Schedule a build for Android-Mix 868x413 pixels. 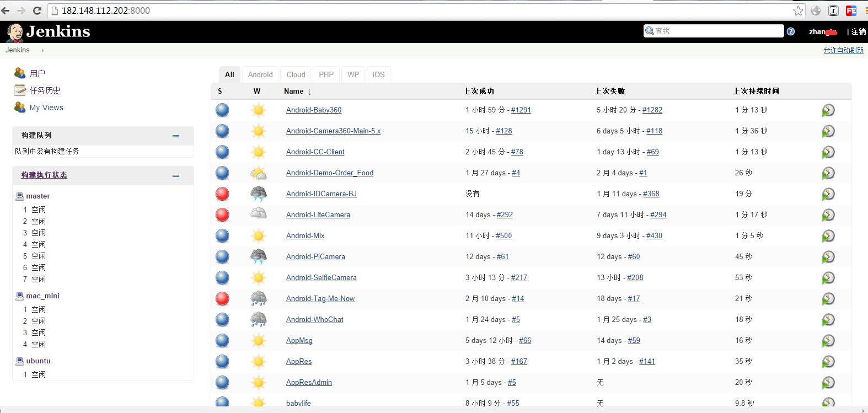(x=828, y=236)
